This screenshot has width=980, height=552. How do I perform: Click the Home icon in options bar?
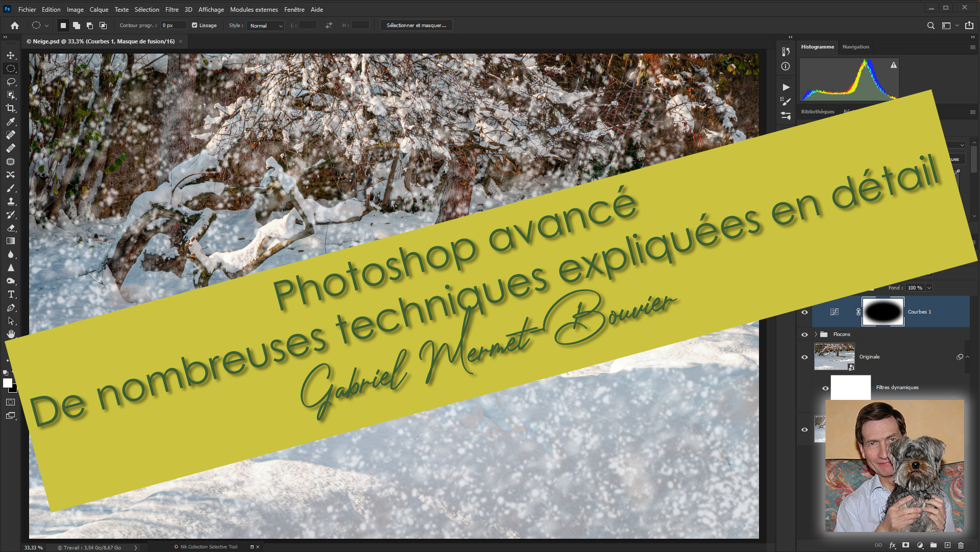[x=15, y=26]
